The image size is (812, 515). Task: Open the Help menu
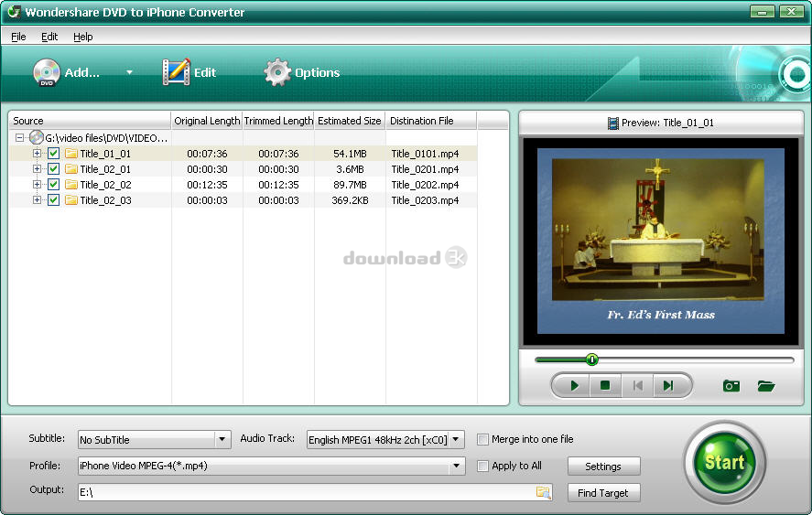click(83, 37)
